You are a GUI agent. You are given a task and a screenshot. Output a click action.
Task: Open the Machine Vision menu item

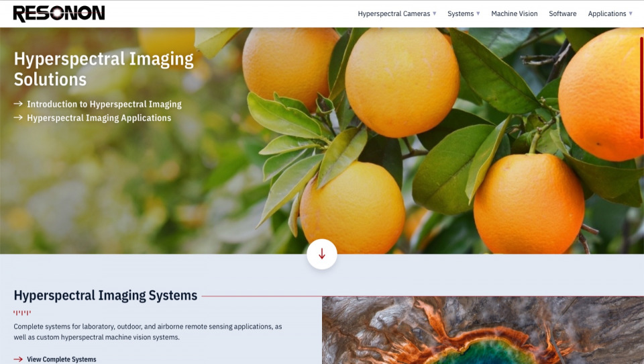[515, 13]
